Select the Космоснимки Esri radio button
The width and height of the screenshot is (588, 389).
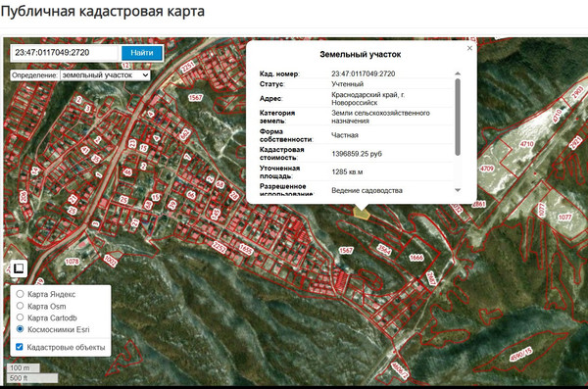tap(20, 329)
